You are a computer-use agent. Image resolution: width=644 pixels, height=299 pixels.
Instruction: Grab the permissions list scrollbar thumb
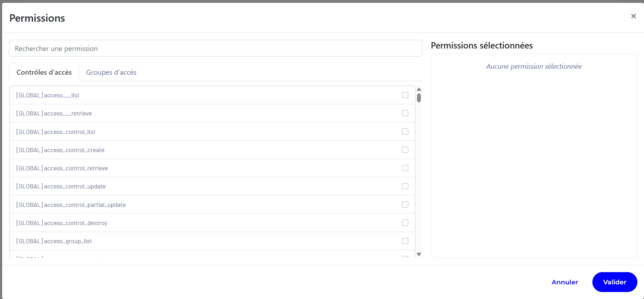coord(419,98)
